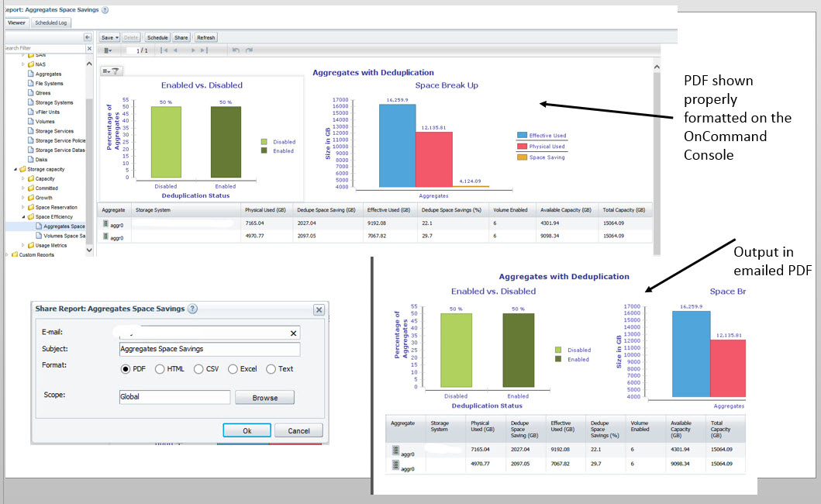The image size is (821, 504).
Task: Expand the NAS folder
Action: click(23, 64)
